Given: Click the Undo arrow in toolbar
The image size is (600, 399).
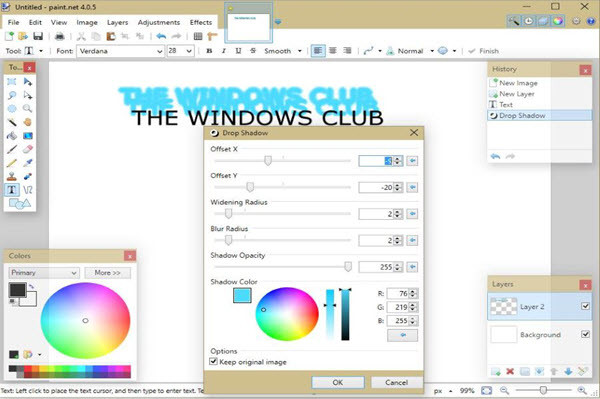Looking at the screenshot, I should point(161,36).
